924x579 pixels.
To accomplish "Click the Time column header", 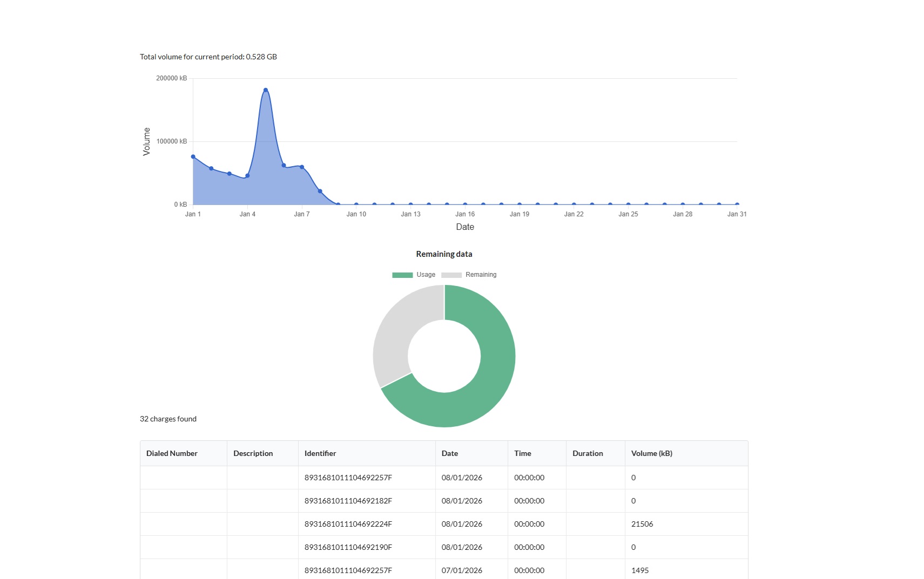I will [x=523, y=453].
